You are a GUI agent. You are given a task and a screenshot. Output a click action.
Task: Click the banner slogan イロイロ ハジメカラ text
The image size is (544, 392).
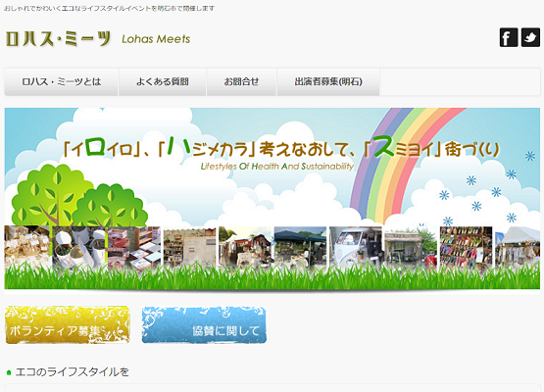(281, 147)
